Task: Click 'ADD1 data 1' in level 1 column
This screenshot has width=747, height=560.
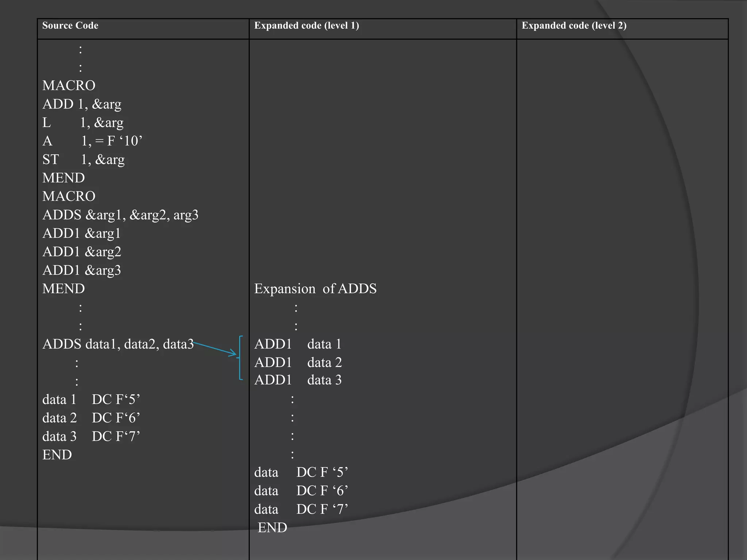Action: point(298,344)
